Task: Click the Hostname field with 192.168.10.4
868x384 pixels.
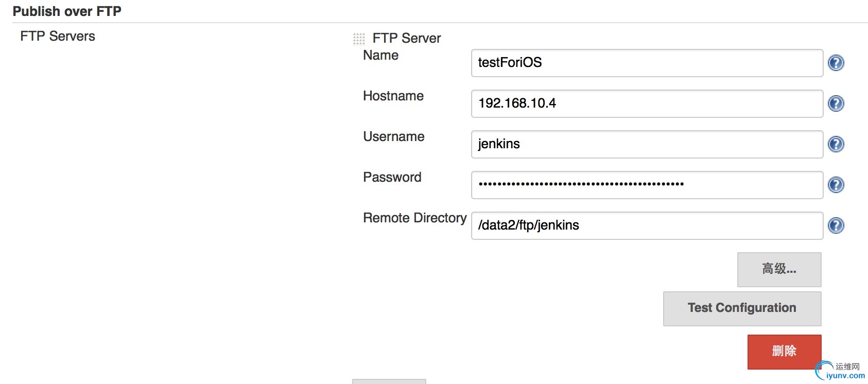Action: (x=647, y=103)
